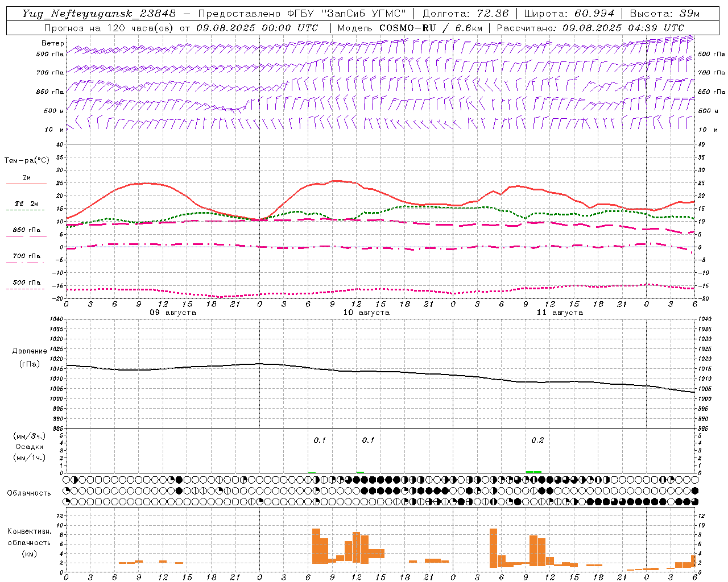Select the latitude value Широта: 60.994
This screenshot has width=728, height=582.
569,14
